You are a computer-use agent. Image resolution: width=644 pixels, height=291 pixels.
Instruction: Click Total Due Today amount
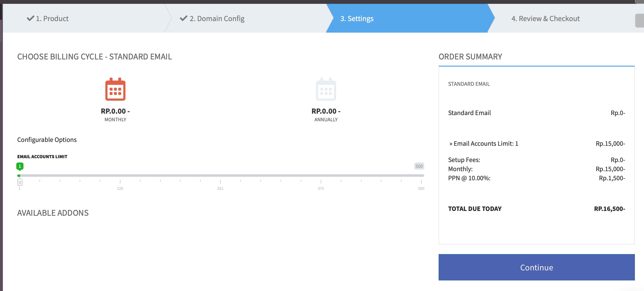coord(609,209)
